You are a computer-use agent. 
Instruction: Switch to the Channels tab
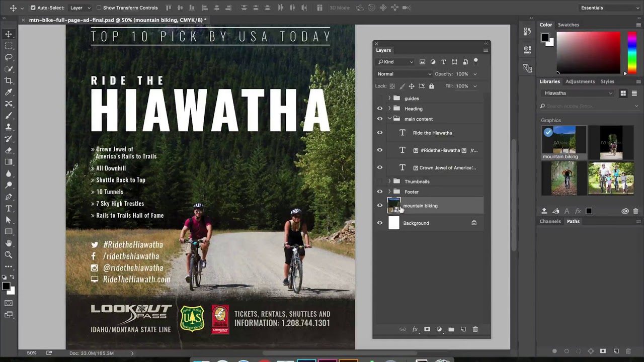click(550, 221)
